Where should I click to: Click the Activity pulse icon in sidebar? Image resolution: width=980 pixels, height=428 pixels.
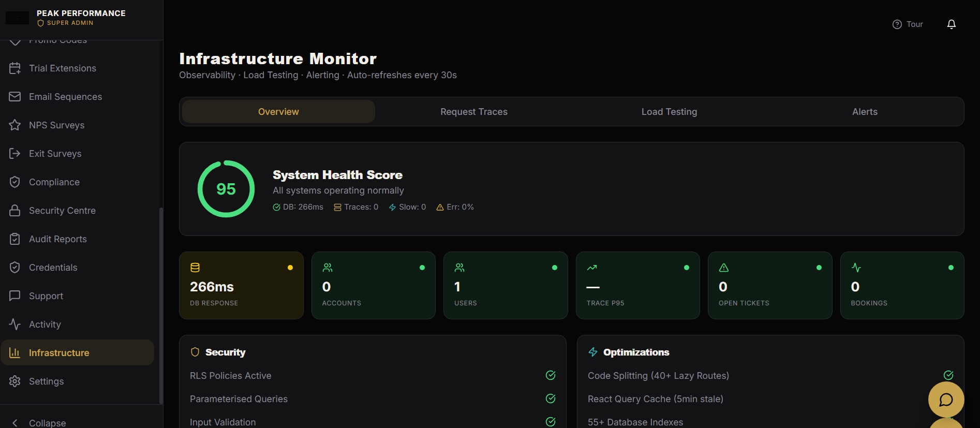(x=15, y=324)
